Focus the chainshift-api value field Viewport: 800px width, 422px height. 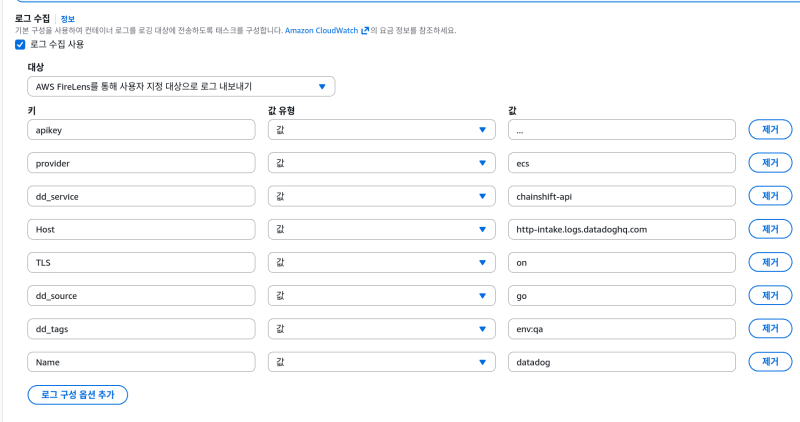(x=622, y=195)
